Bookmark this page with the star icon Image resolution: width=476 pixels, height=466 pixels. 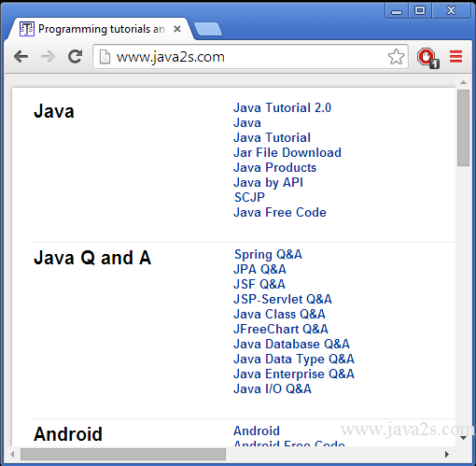(x=396, y=57)
